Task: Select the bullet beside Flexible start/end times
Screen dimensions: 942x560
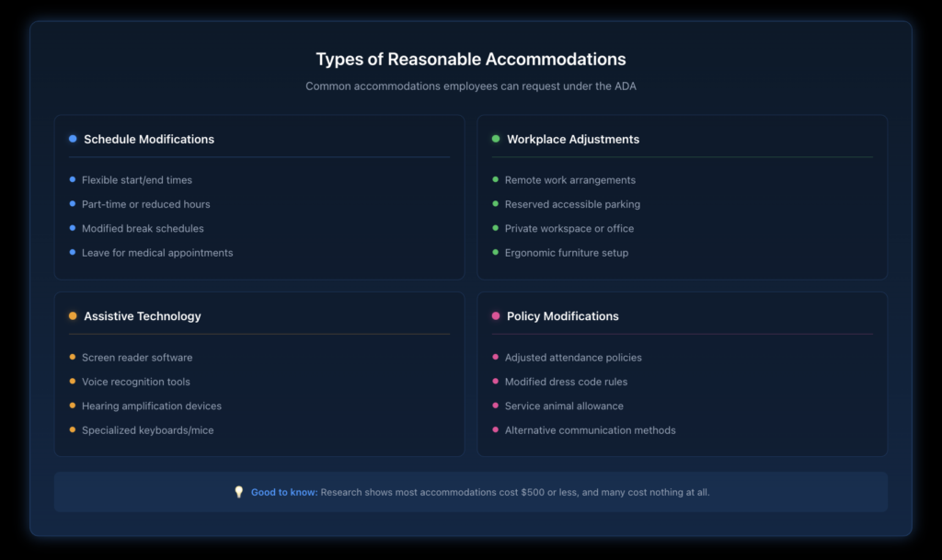Action: tap(73, 179)
